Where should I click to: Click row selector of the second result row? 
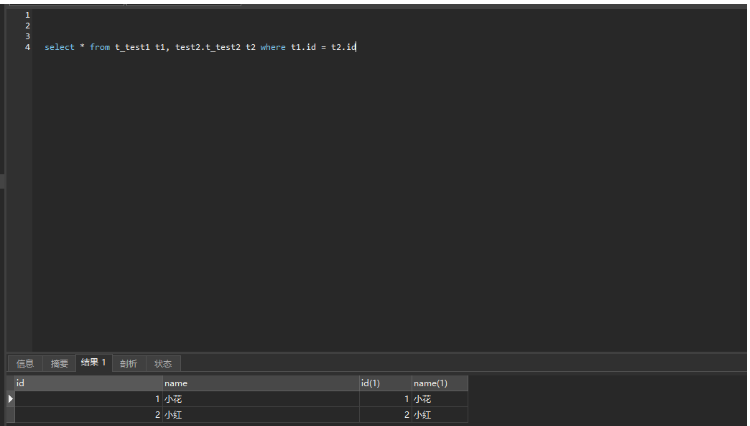[x=11, y=415]
